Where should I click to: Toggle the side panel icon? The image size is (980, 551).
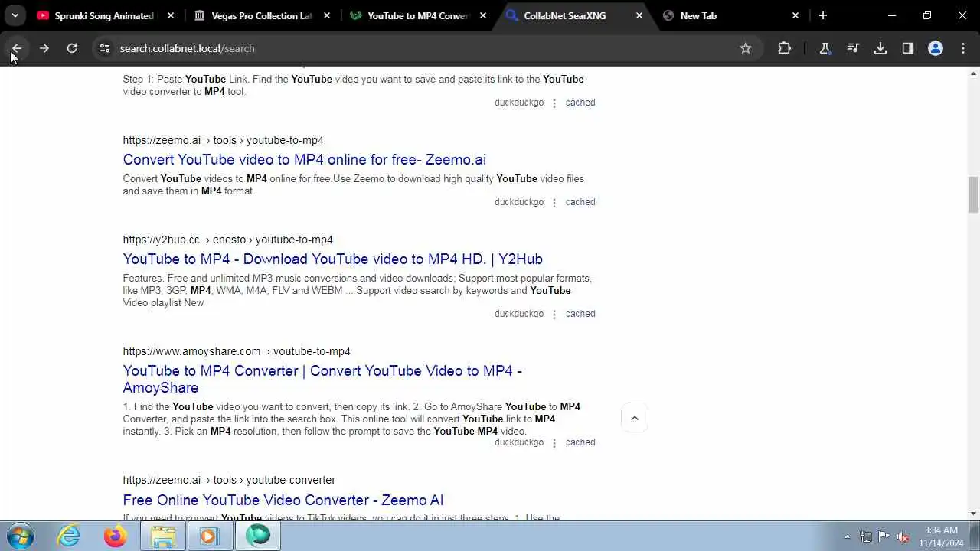[908, 48]
